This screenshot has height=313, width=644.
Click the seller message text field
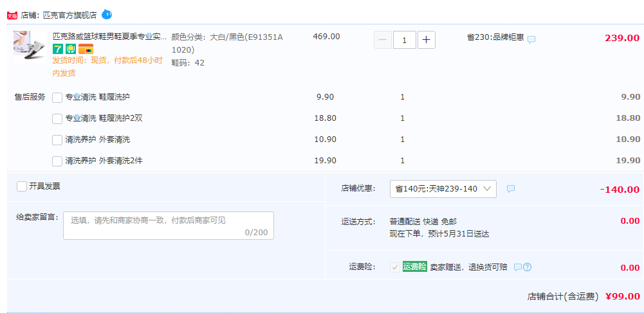tap(169, 226)
